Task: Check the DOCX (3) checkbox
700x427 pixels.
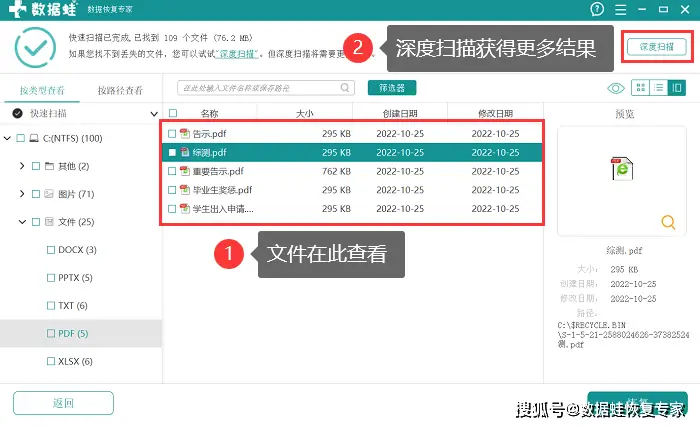Action: pos(51,250)
